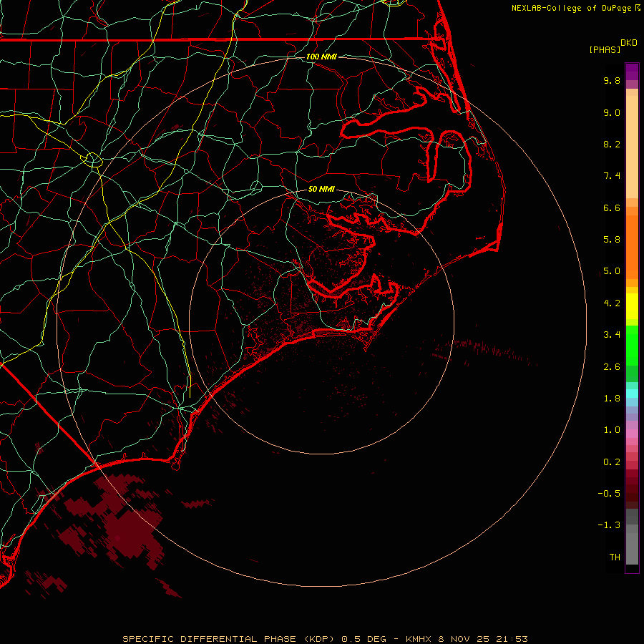This screenshot has width=644, height=644.
Task: Click the -0.5 legend value
Action: (x=609, y=494)
